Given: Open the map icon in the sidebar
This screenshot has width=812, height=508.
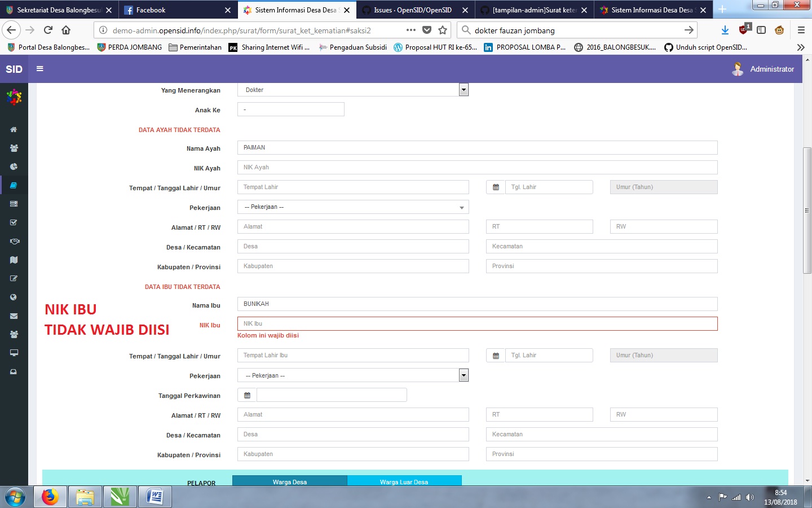Looking at the screenshot, I should tap(14, 260).
